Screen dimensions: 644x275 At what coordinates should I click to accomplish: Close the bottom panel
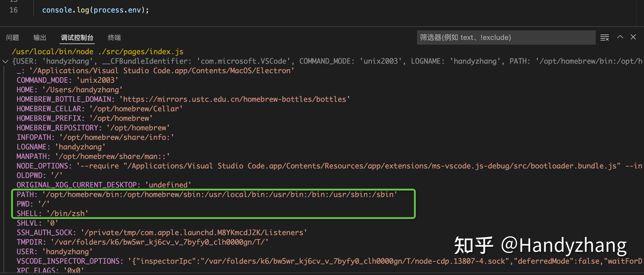pyautogui.click(x=633, y=37)
